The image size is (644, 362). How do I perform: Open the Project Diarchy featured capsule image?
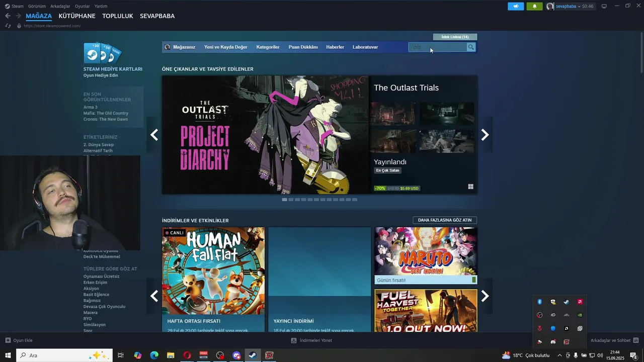coord(265,135)
